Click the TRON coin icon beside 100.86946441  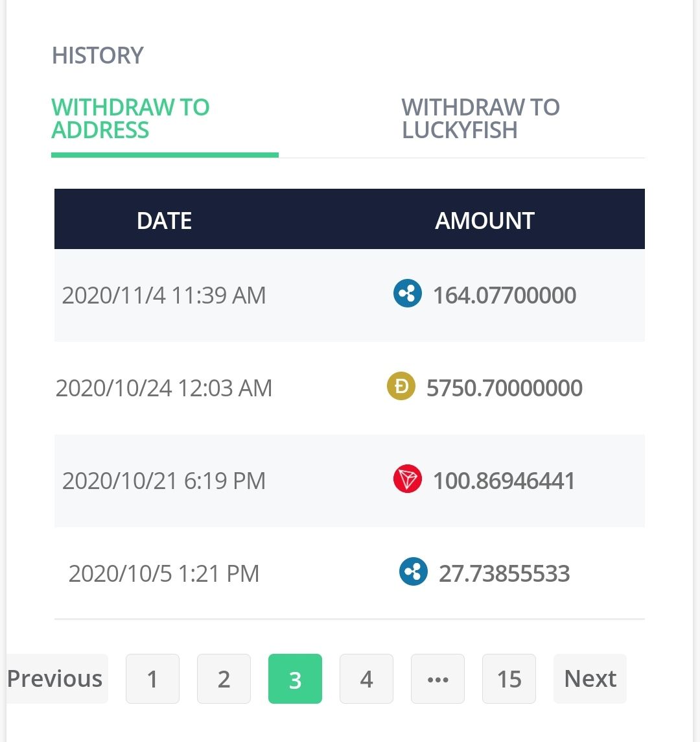[408, 479]
